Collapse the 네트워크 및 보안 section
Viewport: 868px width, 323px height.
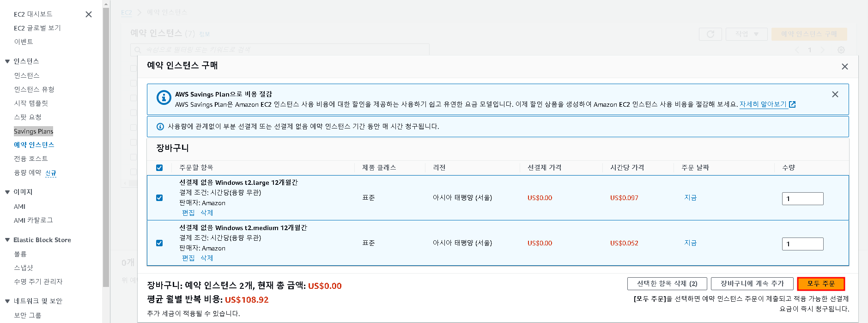[x=7, y=301]
